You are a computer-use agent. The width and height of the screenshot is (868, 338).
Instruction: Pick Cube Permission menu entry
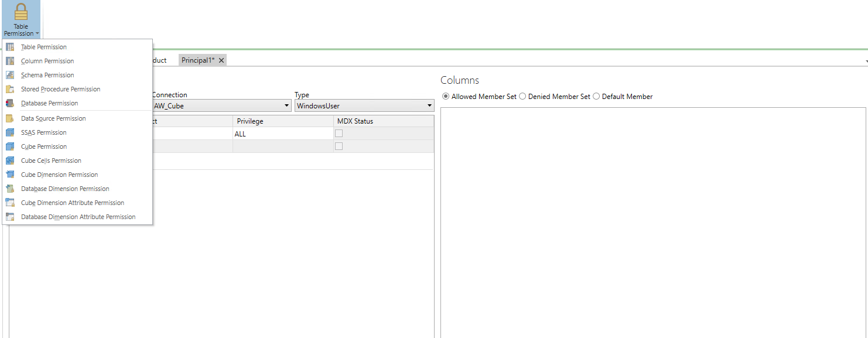[x=77, y=146]
